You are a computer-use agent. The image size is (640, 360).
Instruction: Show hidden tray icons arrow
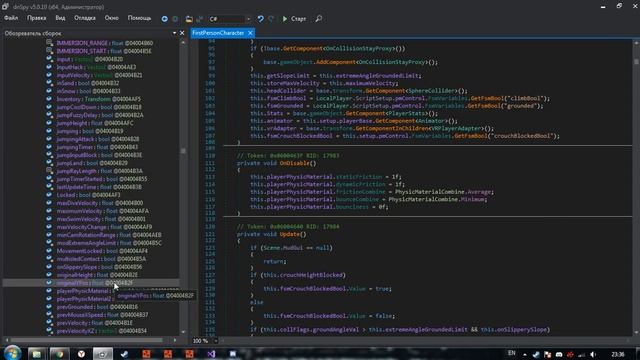pyautogui.click(x=524, y=354)
